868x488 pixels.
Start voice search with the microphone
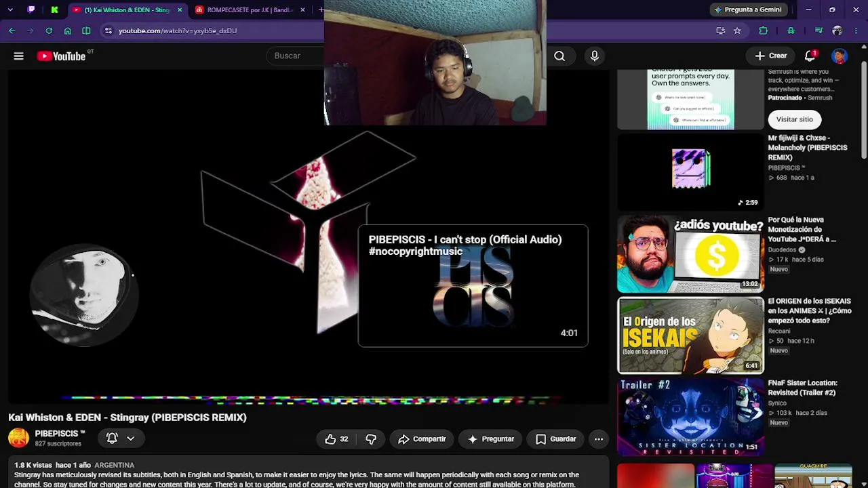coord(595,56)
